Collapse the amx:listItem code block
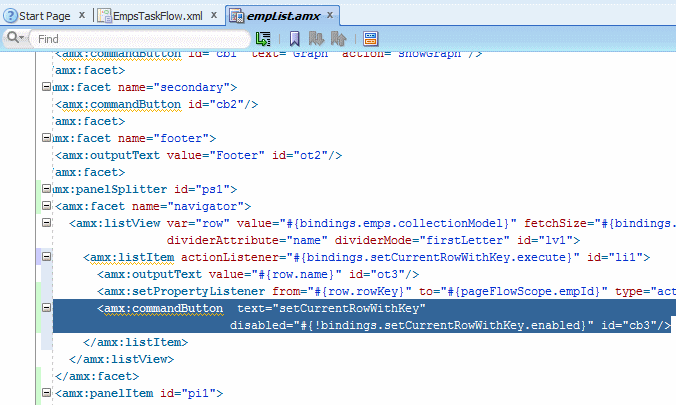676x405 pixels. tap(46, 257)
